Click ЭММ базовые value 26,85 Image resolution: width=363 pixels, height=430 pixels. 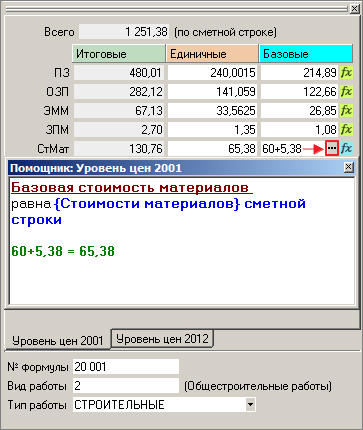(299, 110)
